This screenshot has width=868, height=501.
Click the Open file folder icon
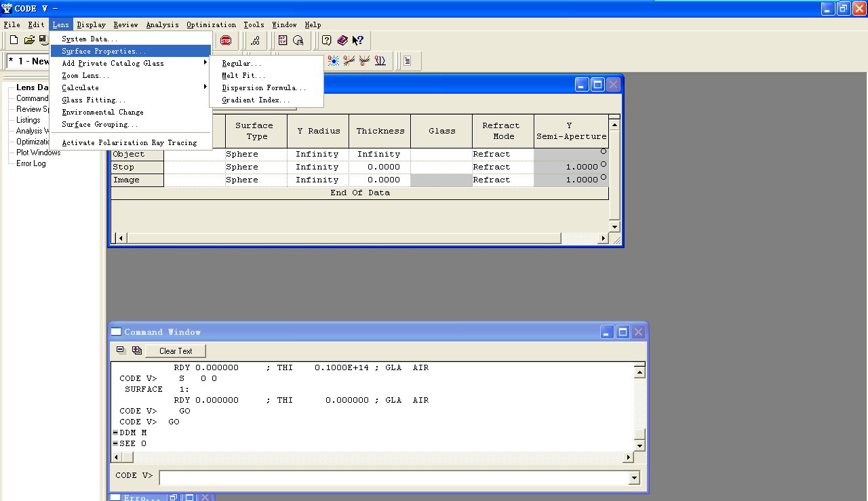29,41
